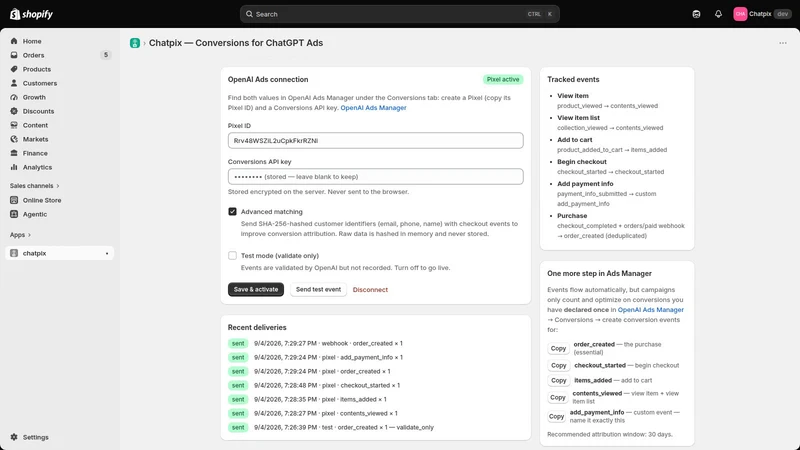This screenshot has height=450, width=800.
Task: Click the 'View item list' tracked event
Action: pyautogui.click(x=578, y=118)
